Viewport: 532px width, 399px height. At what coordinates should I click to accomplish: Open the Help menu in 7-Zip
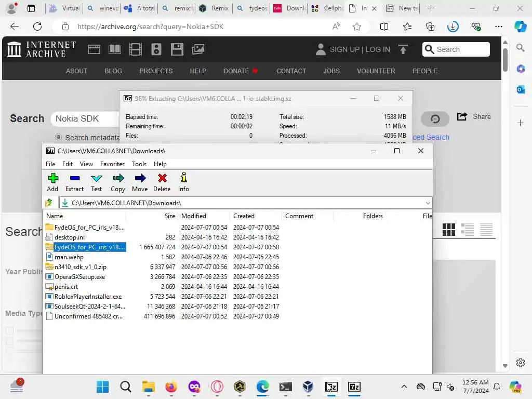click(160, 164)
